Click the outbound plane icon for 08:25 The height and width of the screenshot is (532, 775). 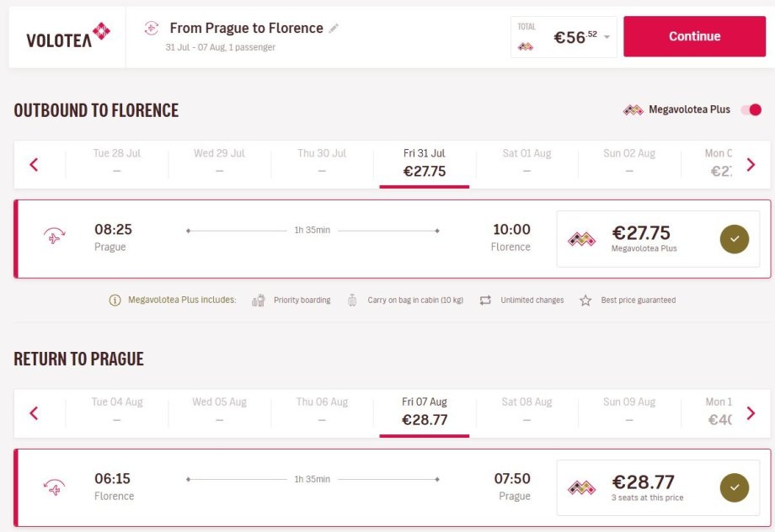(55, 237)
